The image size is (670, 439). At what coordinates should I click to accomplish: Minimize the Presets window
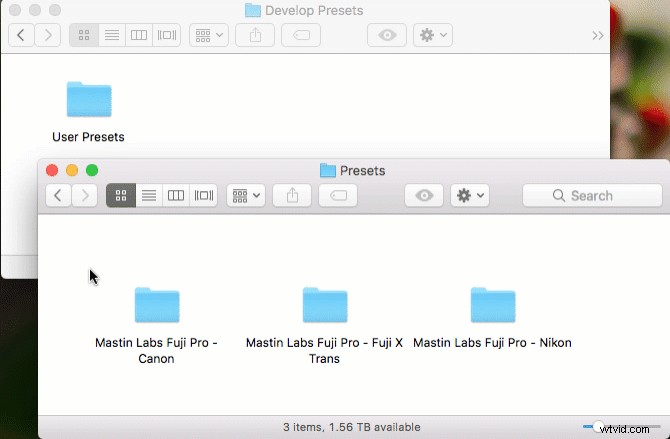[72, 170]
